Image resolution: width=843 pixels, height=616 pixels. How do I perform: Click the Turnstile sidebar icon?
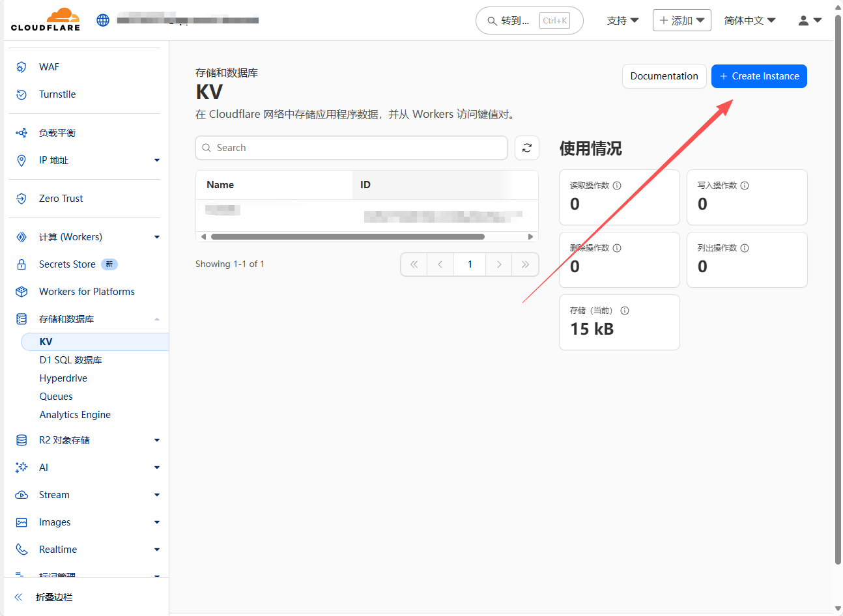point(21,94)
